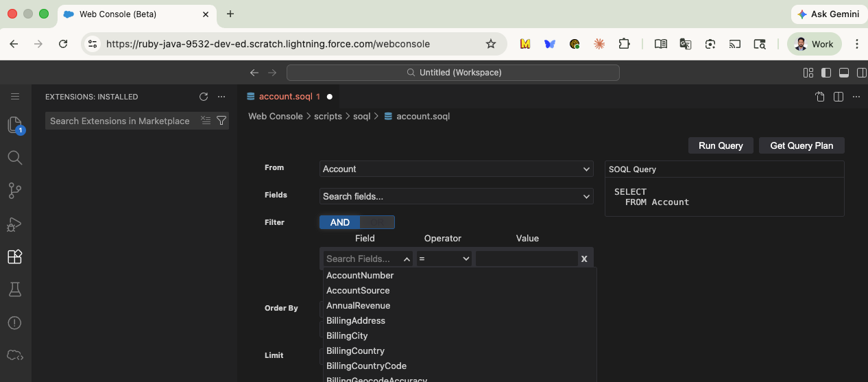Click Ask Gemini button
Screen dimensions: 868x382
point(828,14)
